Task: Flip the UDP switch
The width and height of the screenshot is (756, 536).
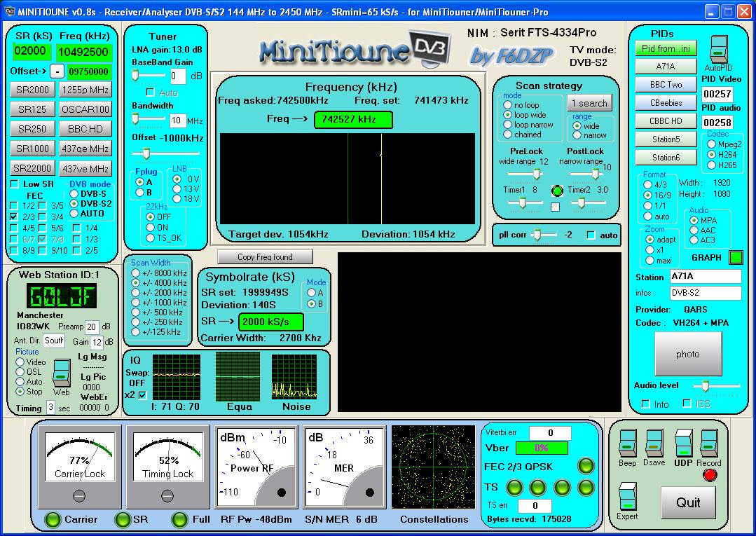Action: (683, 443)
